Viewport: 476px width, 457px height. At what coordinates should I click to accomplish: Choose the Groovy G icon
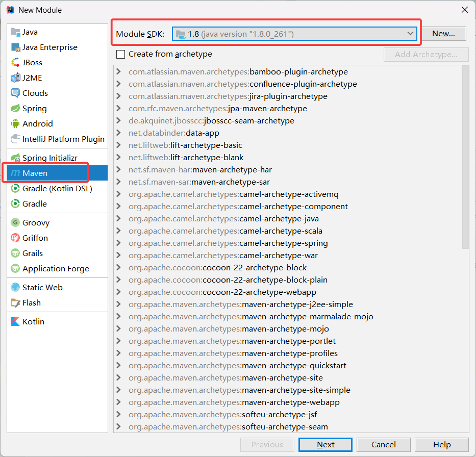(x=15, y=222)
